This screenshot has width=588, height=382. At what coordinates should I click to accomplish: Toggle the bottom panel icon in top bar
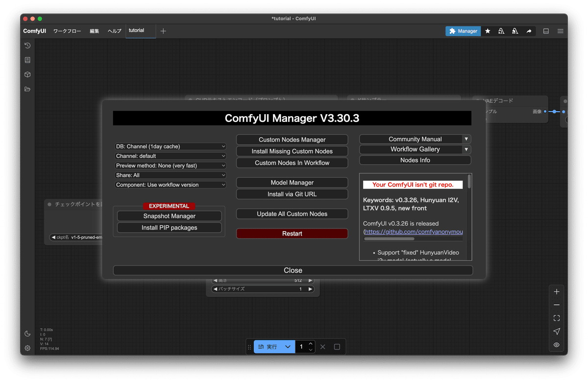click(x=546, y=31)
